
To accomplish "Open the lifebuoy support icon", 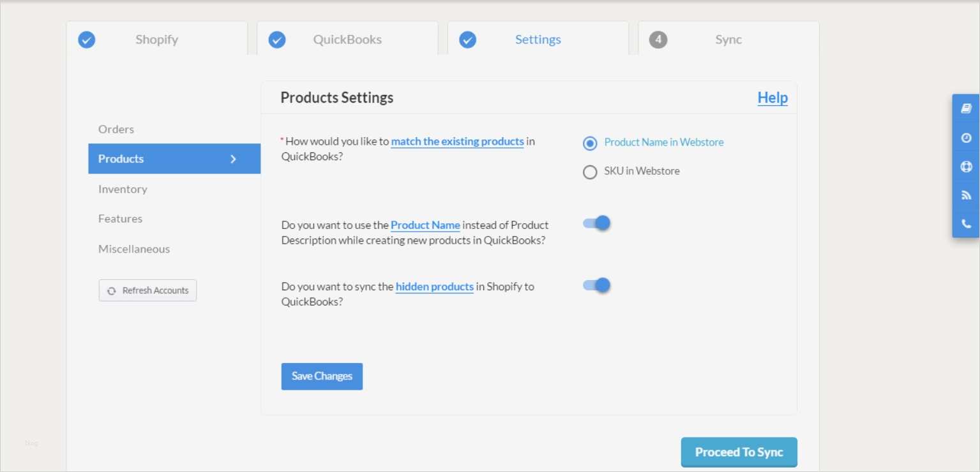I will click(x=966, y=166).
